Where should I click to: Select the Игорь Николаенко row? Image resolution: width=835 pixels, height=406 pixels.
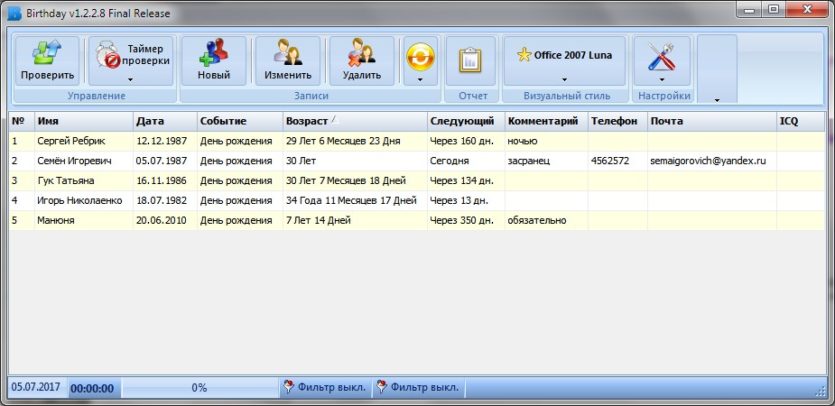(417, 201)
